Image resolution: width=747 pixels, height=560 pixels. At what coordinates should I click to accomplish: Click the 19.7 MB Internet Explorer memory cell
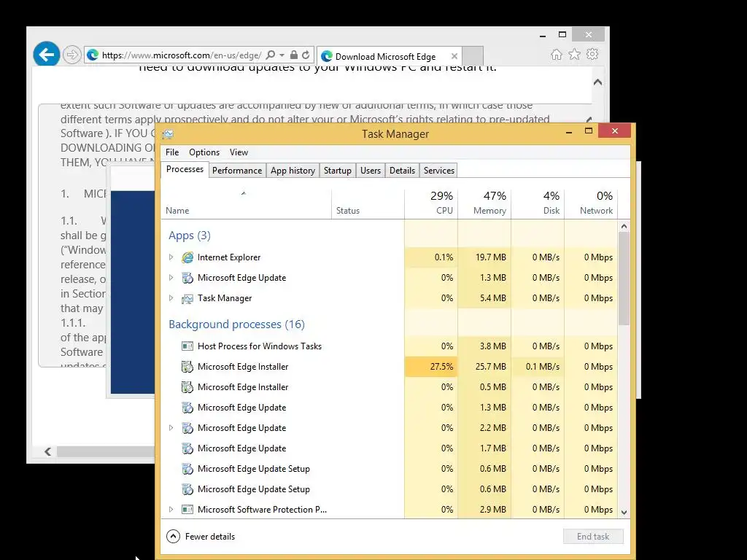click(x=484, y=257)
